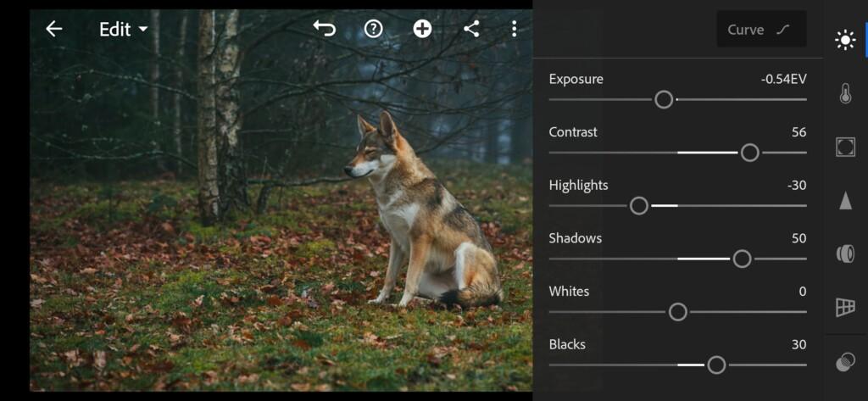Open the Effects vignette panel icon
The width and height of the screenshot is (868, 401).
tap(845, 147)
